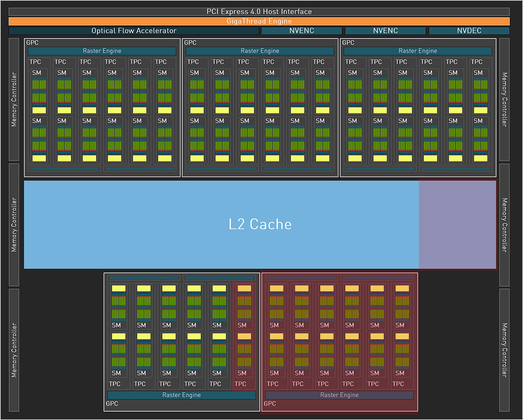Select the middle-left Memory Controller block

tap(14, 225)
